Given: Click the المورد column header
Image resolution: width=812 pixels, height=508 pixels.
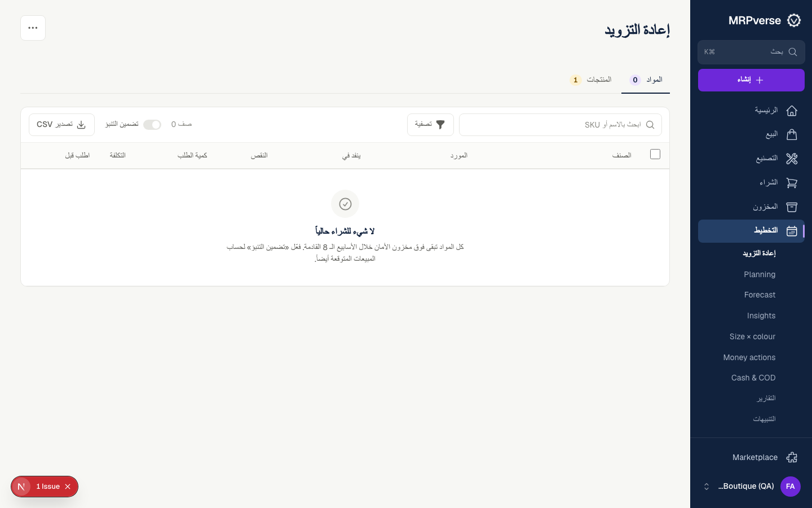Looking at the screenshot, I should 459,155.
